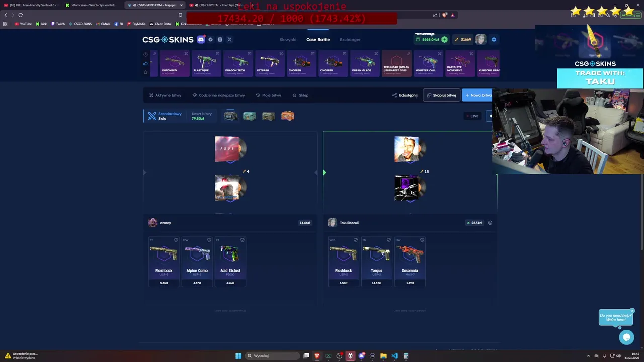Image resolution: width=644 pixels, height=362 pixels.
Task: Open PayMedia bookmark
Action: pos(136,24)
